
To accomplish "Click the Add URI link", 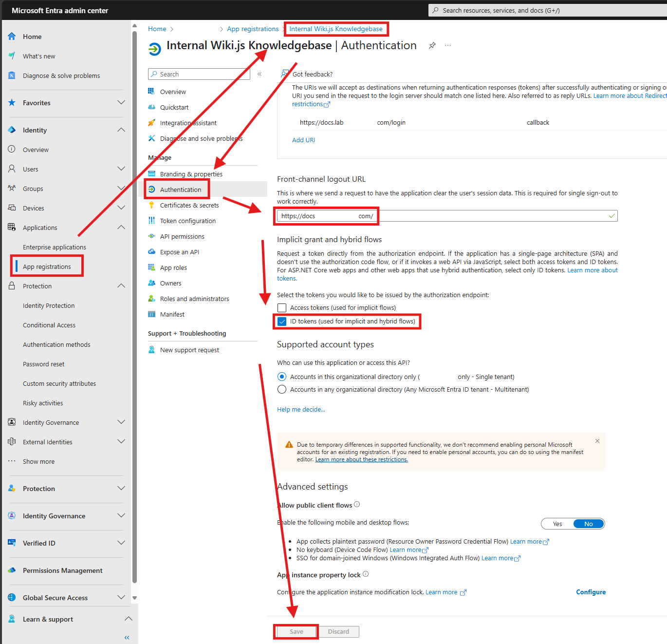I will [304, 140].
